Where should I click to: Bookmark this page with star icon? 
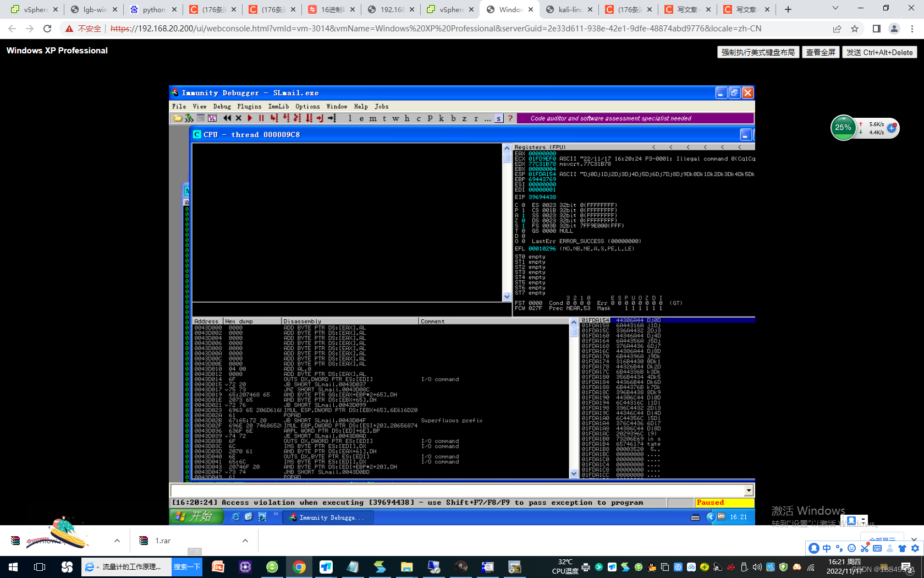point(855,29)
